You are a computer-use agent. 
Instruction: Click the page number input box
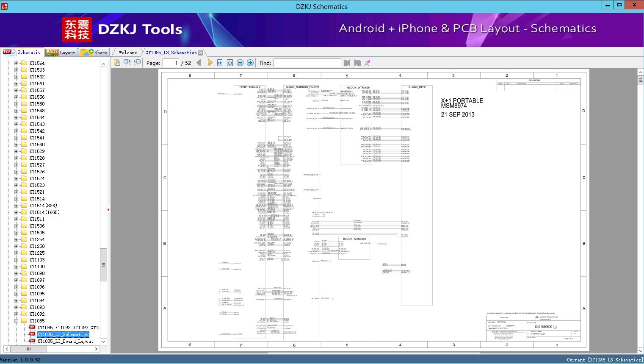pyautogui.click(x=171, y=63)
